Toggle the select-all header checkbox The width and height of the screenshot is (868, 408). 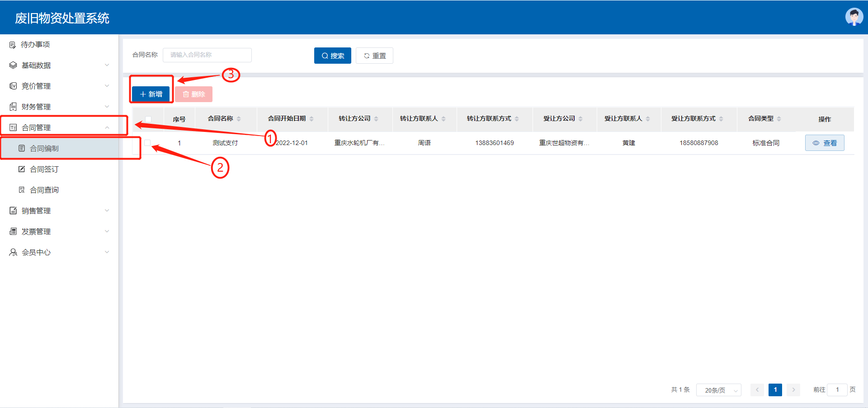point(148,119)
